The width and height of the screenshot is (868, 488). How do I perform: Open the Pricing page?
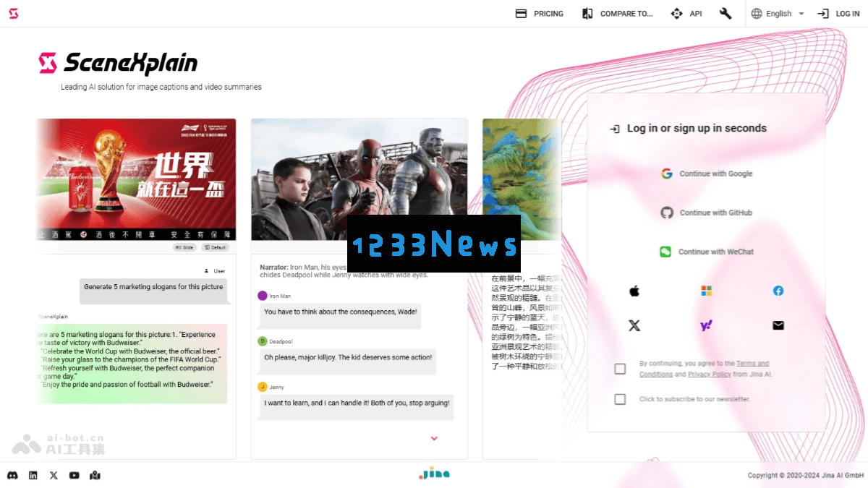click(x=539, y=14)
